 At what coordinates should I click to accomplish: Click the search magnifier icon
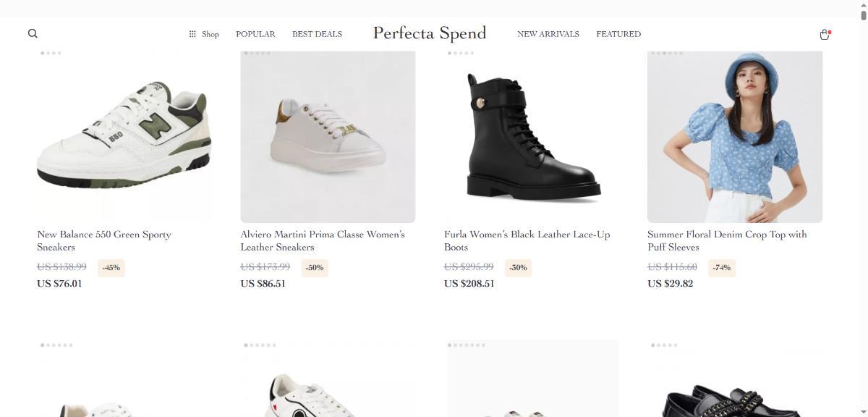(x=33, y=33)
